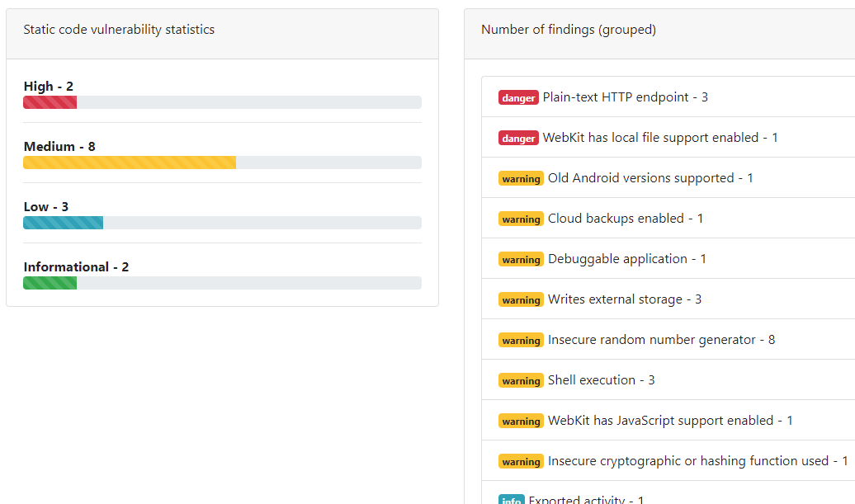
Task: Select the Static code vulnerability statistics header
Action: click(x=119, y=30)
